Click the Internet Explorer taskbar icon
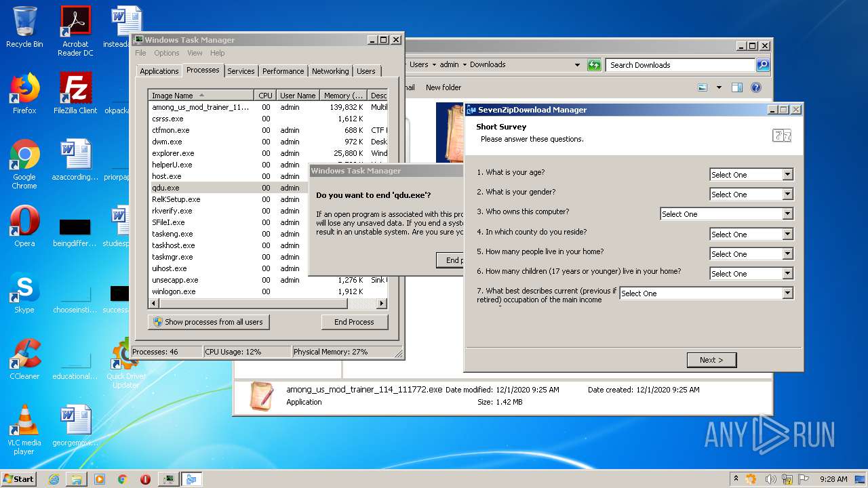 [54, 479]
